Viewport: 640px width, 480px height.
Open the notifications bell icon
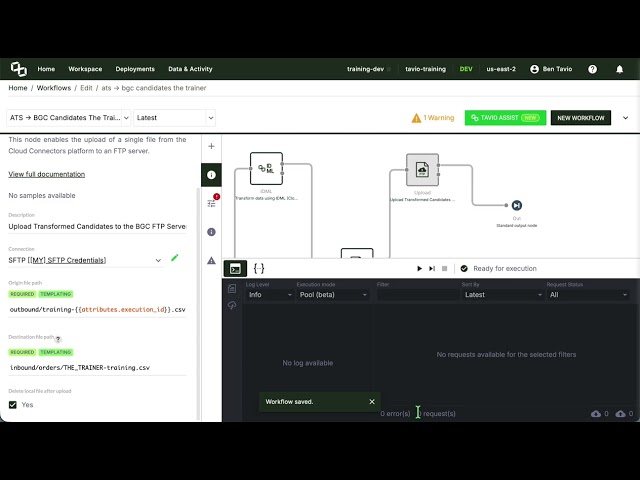(x=619, y=69)
